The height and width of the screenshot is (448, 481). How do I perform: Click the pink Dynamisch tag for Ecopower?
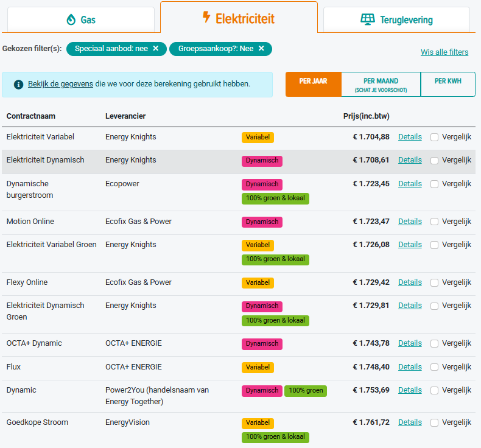(262, 184)
